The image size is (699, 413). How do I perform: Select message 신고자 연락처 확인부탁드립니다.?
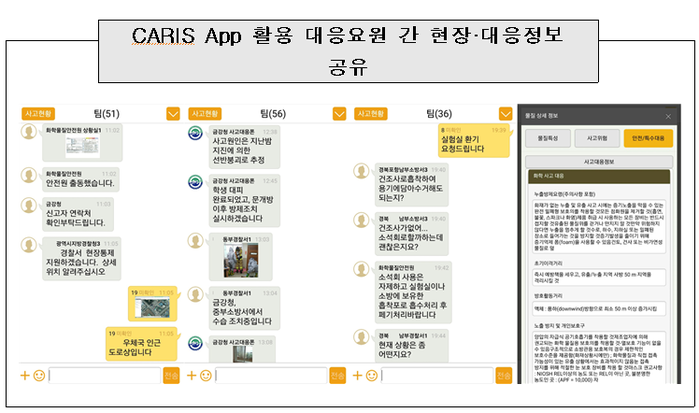click(x=78, y=215)
